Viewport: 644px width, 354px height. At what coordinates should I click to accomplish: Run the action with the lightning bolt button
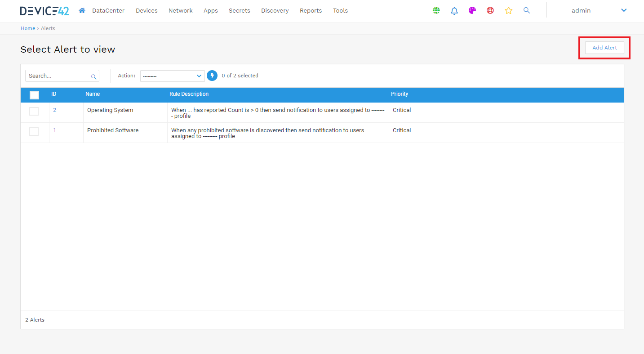212,76
